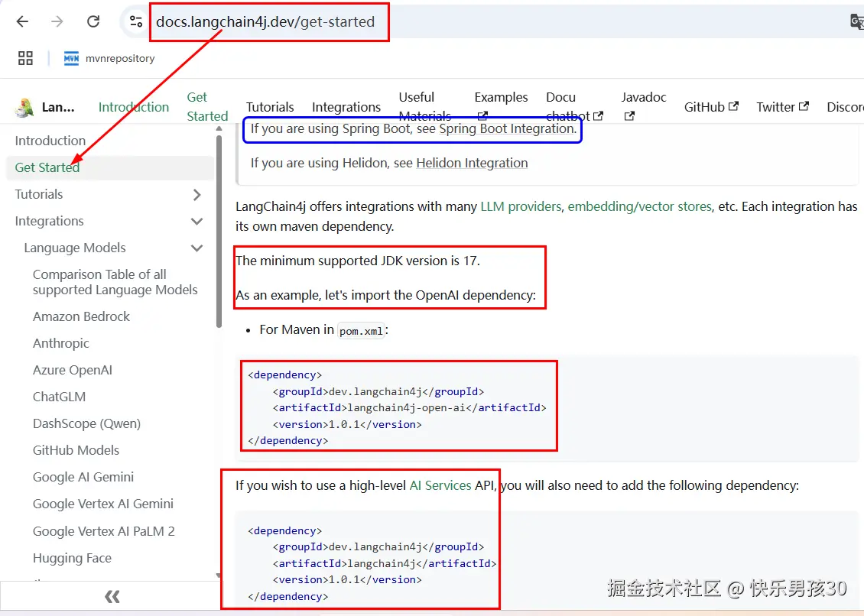This screenshot has width=864, height=616.
Task: Expand the Tutorials sidebar chevron
Action: tap(197, 194)
